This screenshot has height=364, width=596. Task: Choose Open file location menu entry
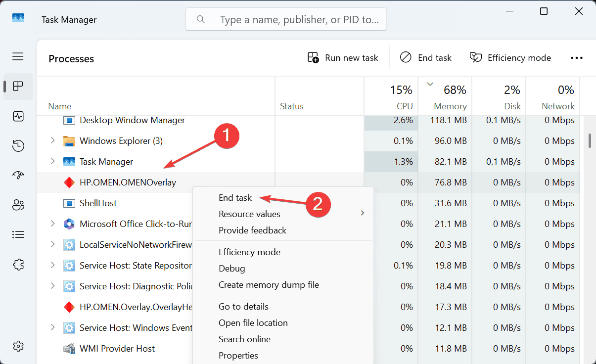(253, 323)
